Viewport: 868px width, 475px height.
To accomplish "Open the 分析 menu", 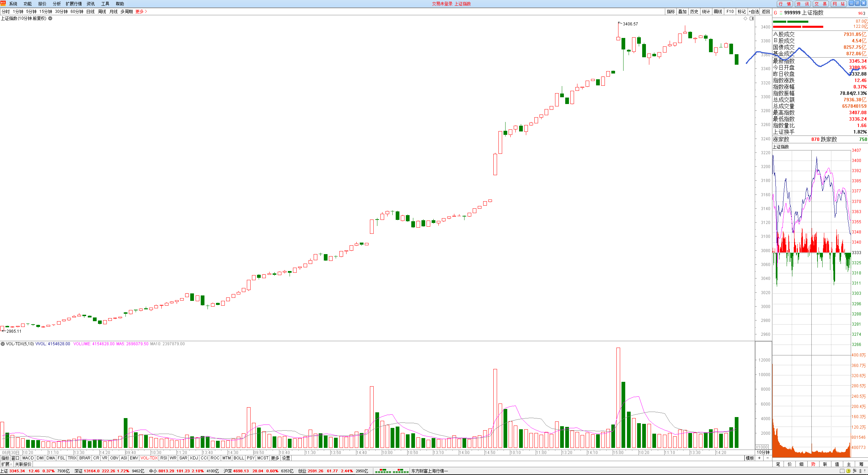I will click(x=57, y=4).
